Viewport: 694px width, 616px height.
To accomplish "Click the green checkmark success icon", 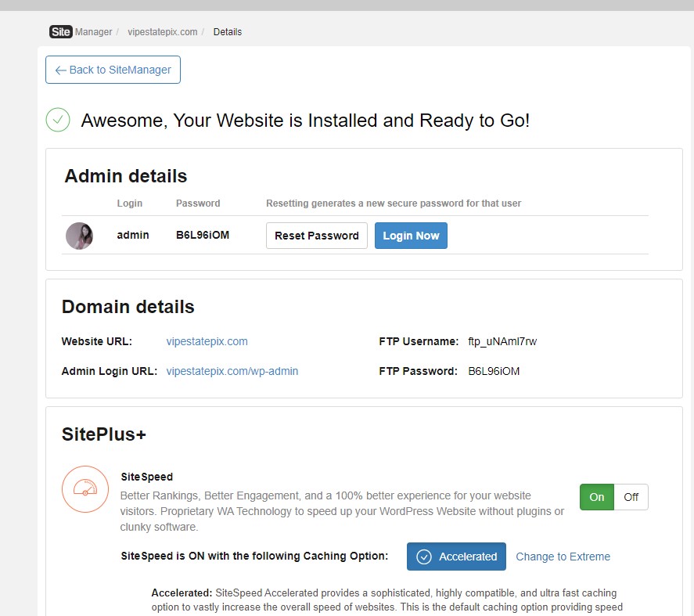I will (x=58, y=120).
